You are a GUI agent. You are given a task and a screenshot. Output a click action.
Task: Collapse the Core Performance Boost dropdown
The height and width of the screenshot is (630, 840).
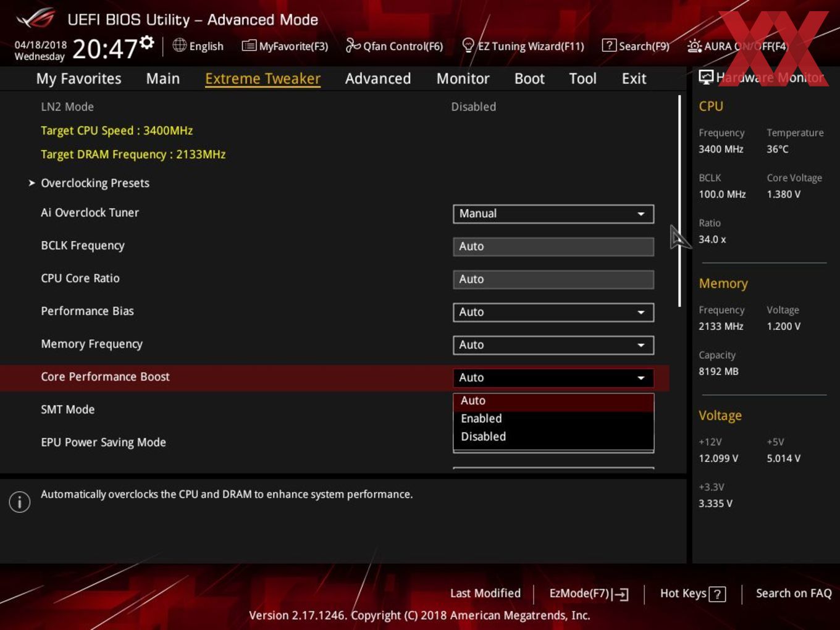[x=553, y=377]
